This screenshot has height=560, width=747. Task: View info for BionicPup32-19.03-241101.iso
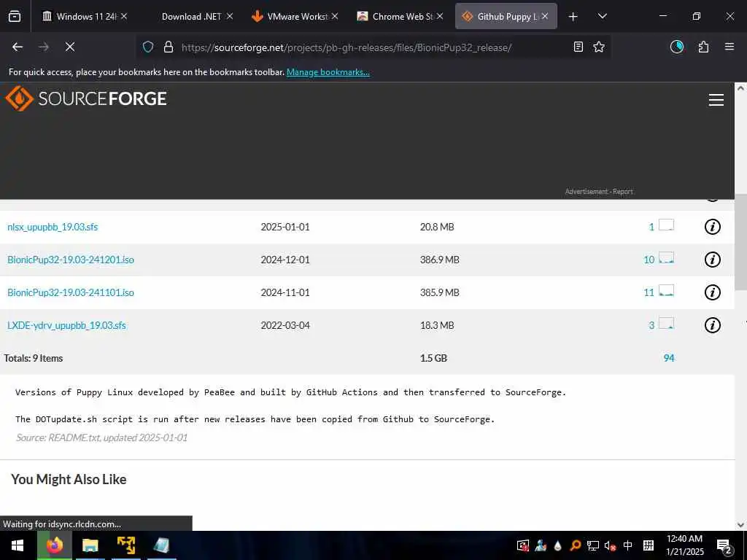(x=712, y=292)
